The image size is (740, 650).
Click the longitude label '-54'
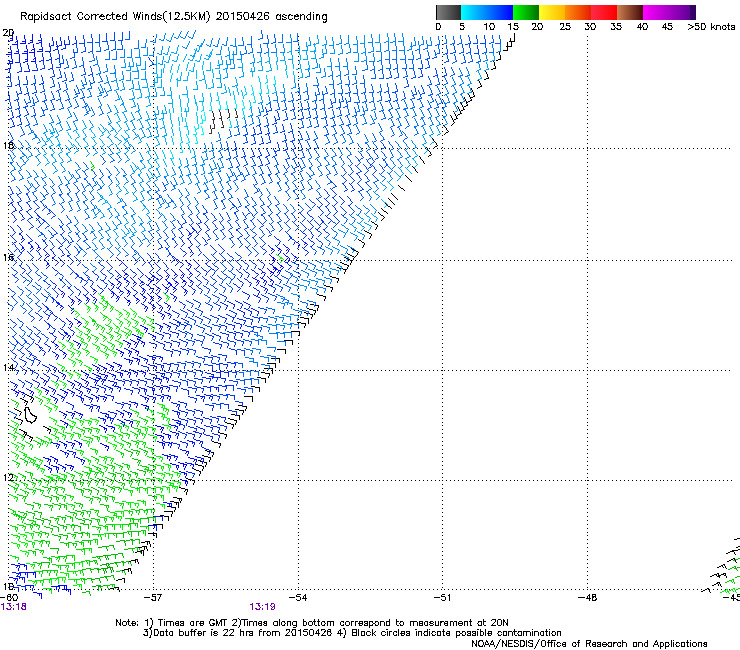pos(298,598)
